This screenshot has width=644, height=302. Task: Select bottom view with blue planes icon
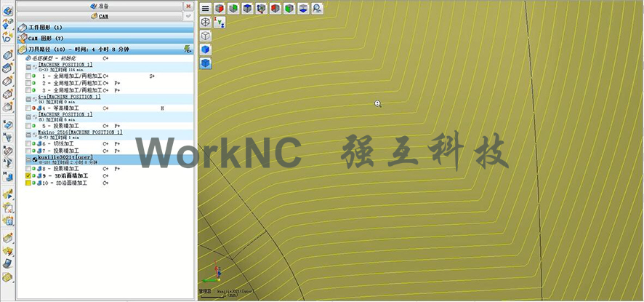304,8
